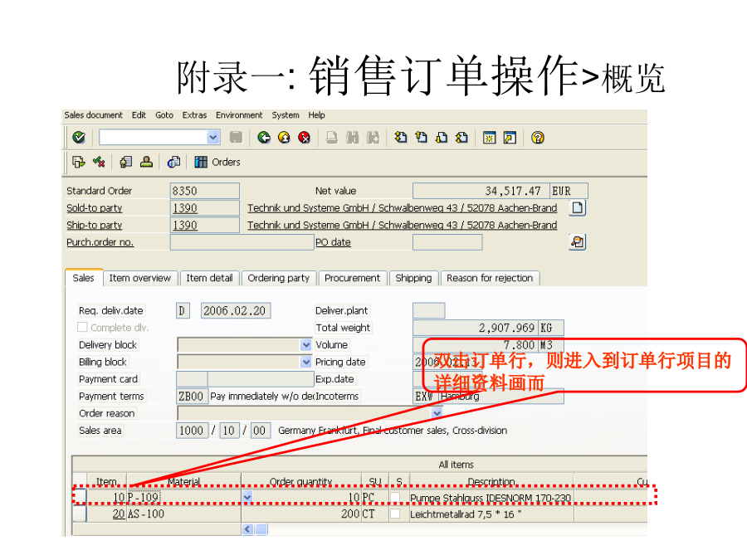Open the Help menu
This screenshot has width=747, height=560.
(316, 115)
